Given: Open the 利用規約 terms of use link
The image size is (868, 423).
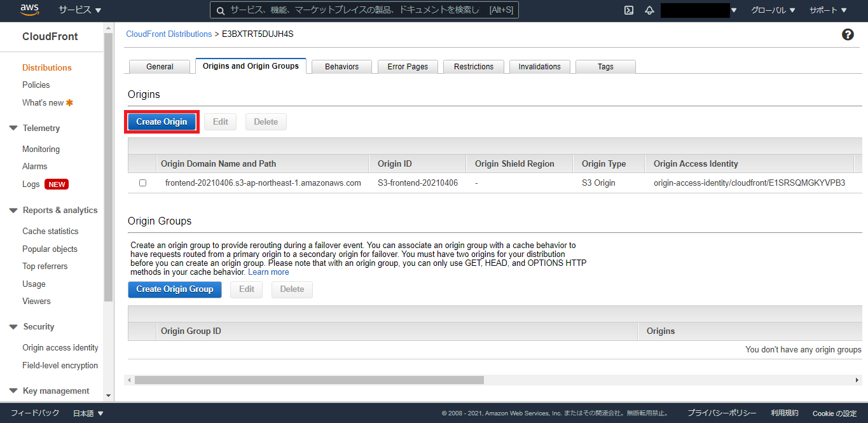Looking at the screenshot, I should [x=785, y=413].
